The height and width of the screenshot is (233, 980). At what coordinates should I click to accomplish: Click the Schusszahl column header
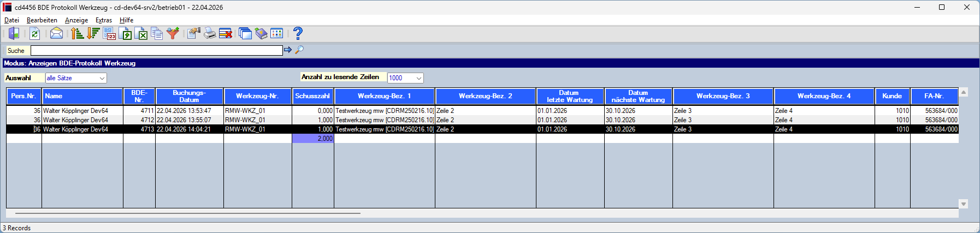point(312,96)
